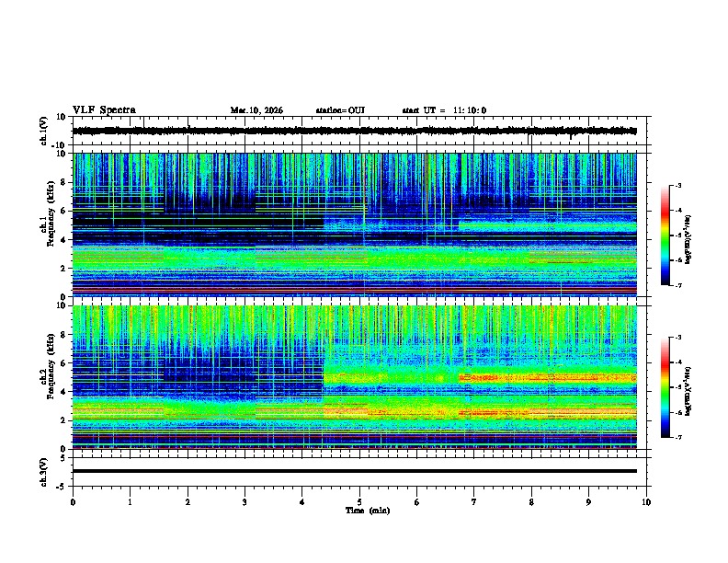Click the "ch.3(V)" axis label
728x563 pixels.
44,472
